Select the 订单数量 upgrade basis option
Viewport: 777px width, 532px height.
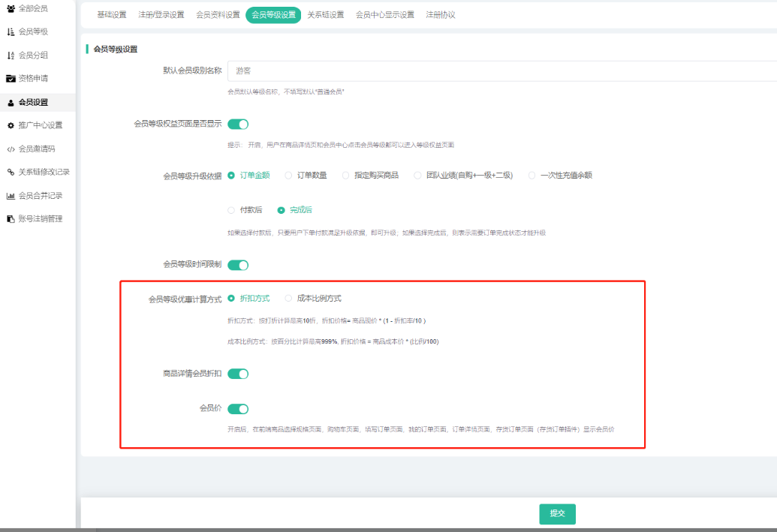click(x=289, y=176)
